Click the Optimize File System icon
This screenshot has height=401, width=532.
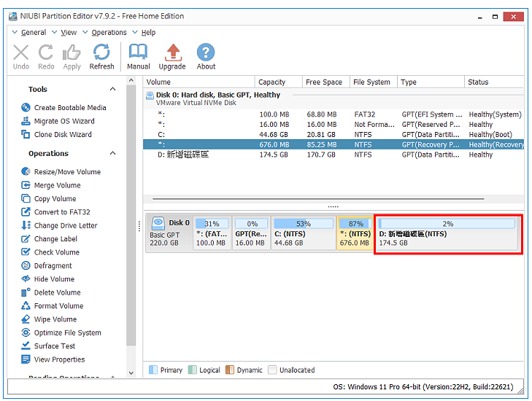click(26, 332)
